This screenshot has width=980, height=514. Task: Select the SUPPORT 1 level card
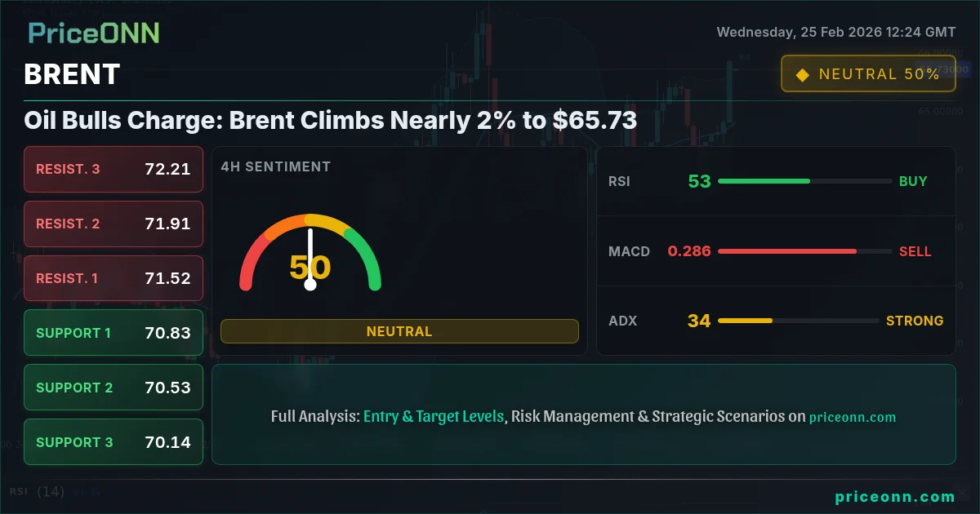tap(114, 333)
